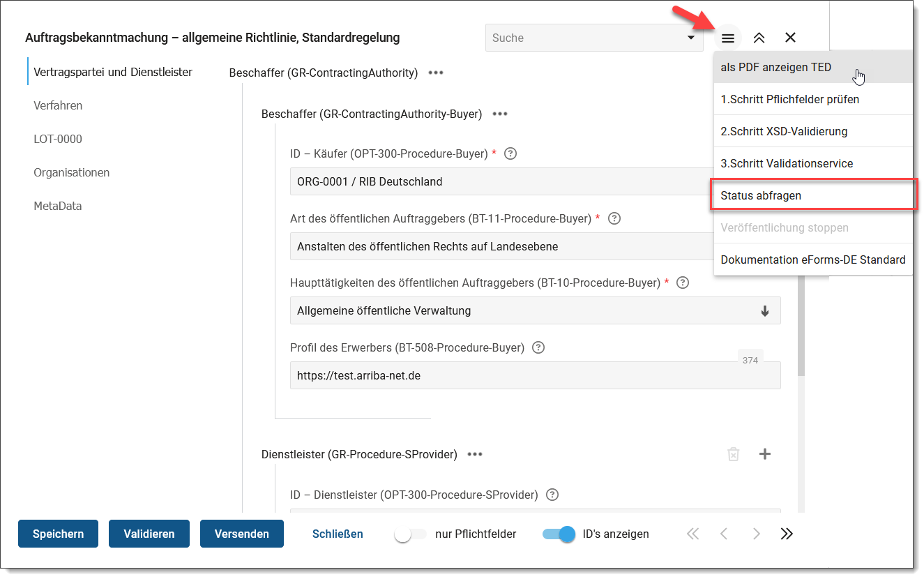Click help icon next to ID – Käufer
This screenshot has height=579, width=924.
510,153
